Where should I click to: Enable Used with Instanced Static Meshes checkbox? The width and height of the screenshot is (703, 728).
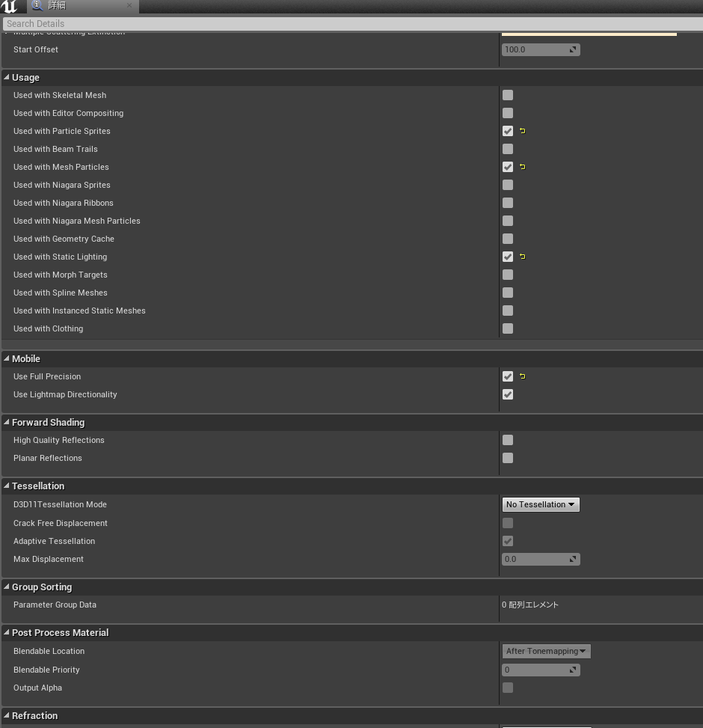[x=508, y=311]
